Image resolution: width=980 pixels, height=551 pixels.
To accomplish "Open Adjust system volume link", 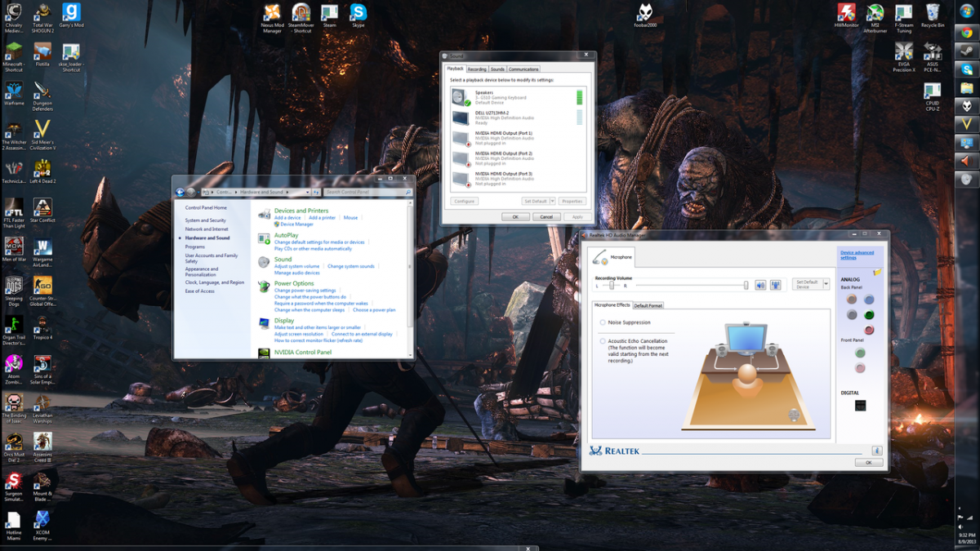I will 297,266.
